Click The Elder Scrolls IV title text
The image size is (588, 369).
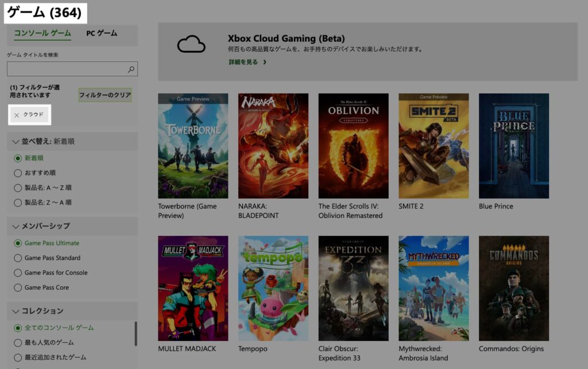click(x=351, y=211)
